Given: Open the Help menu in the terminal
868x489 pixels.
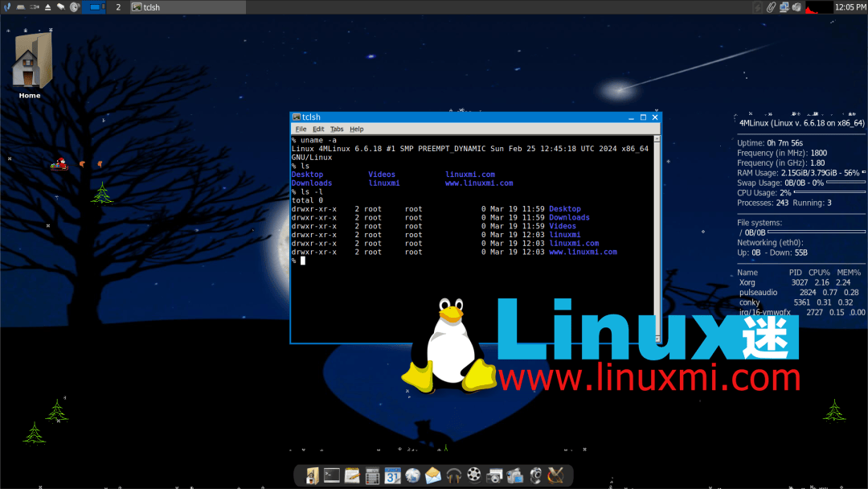Looking at the screenshot, I should 357,129.
